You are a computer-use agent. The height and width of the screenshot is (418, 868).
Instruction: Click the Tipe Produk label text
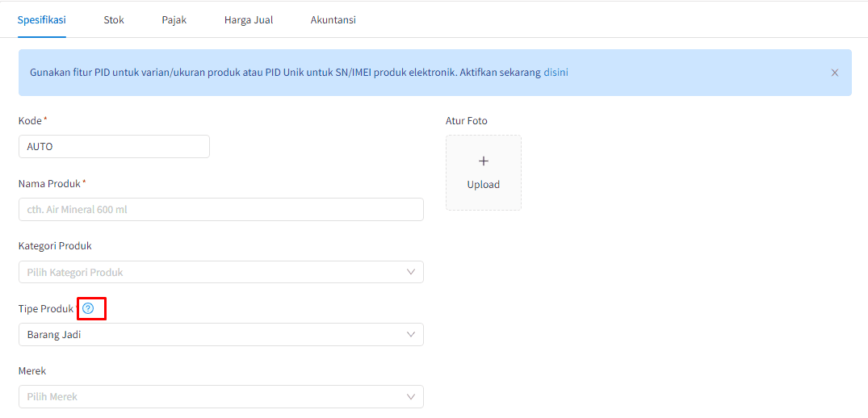pos(46,309)
